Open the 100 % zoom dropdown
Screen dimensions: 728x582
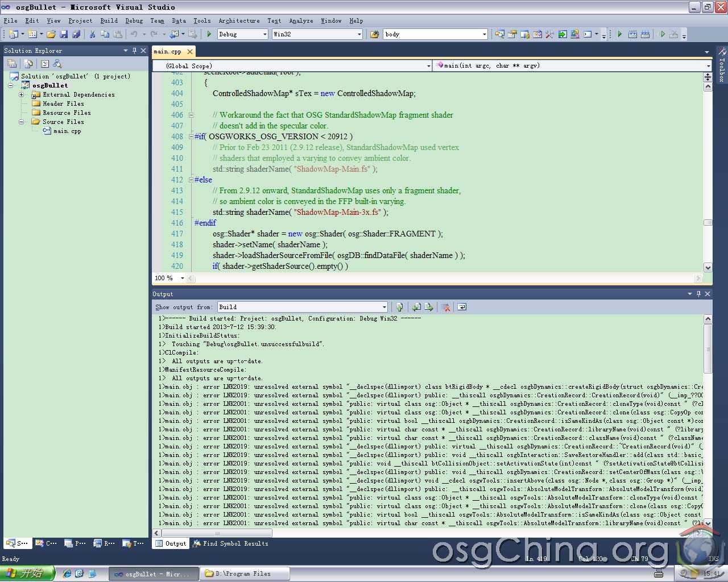[x=182, y=278]
